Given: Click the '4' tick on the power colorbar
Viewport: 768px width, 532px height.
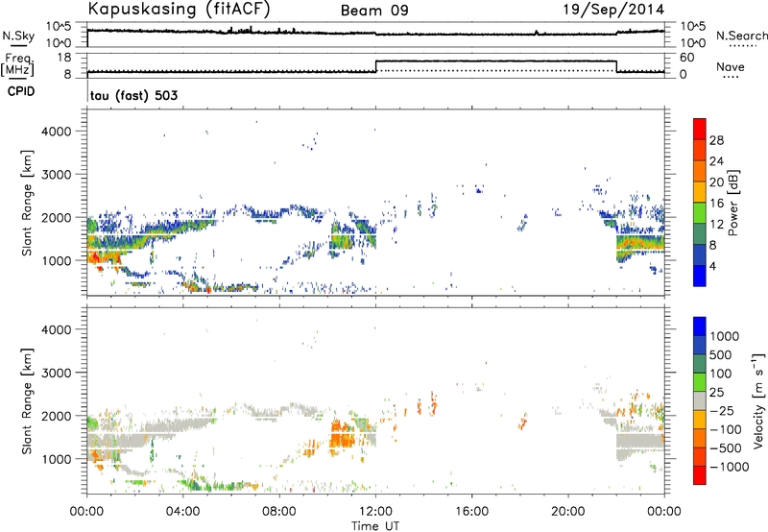Looking at the screenshot, I should [x=712, y=266].
